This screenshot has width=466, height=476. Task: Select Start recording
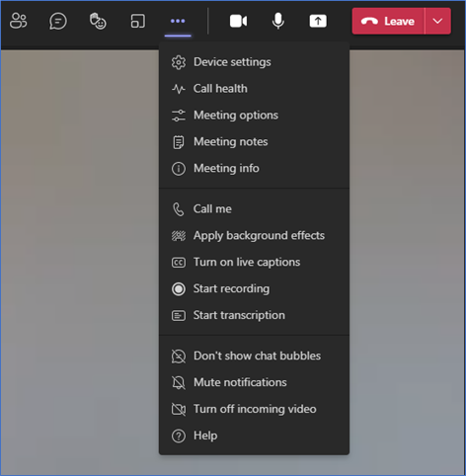click(254, 289)
